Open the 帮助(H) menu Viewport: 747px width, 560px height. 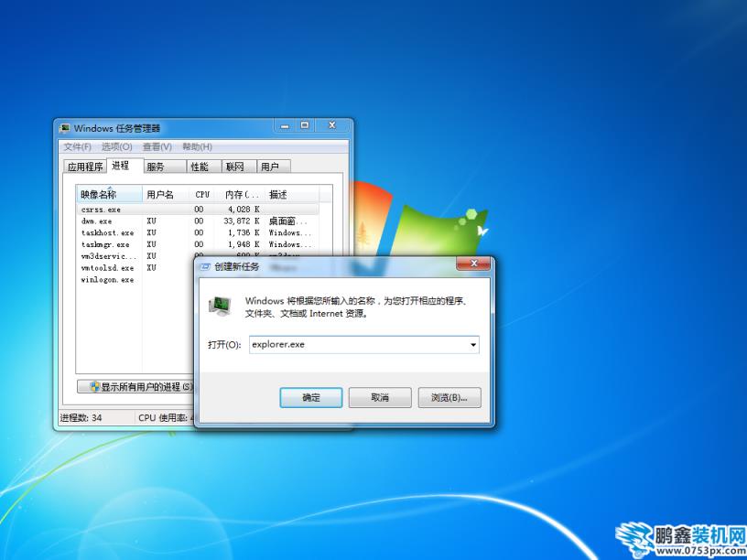pos(197,146)
